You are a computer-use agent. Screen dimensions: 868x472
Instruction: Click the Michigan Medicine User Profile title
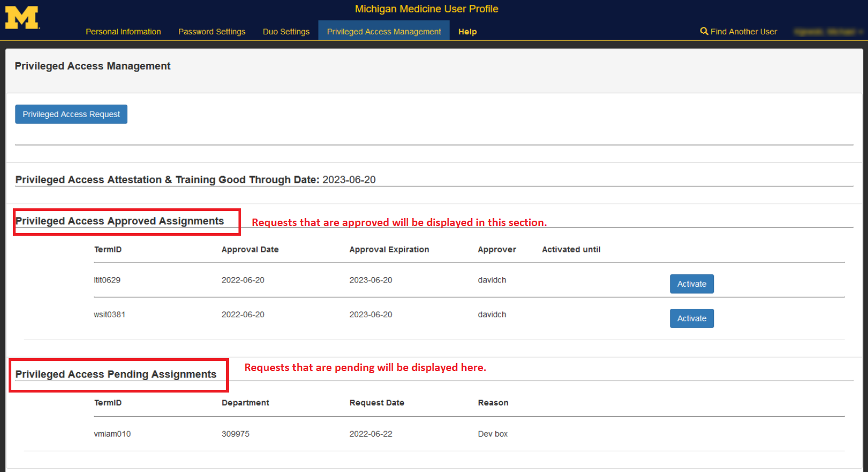pos(426,9)
